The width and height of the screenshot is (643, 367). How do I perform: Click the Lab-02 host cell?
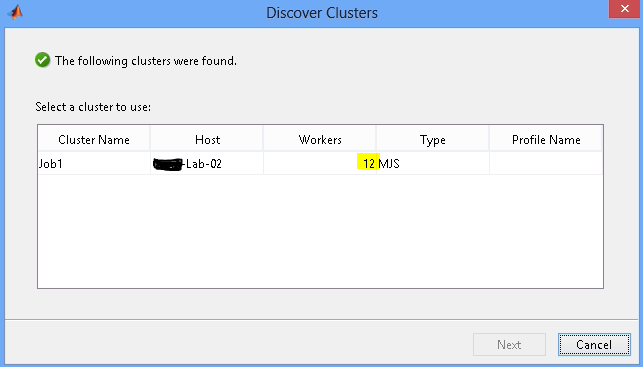(x=207, y=164)
